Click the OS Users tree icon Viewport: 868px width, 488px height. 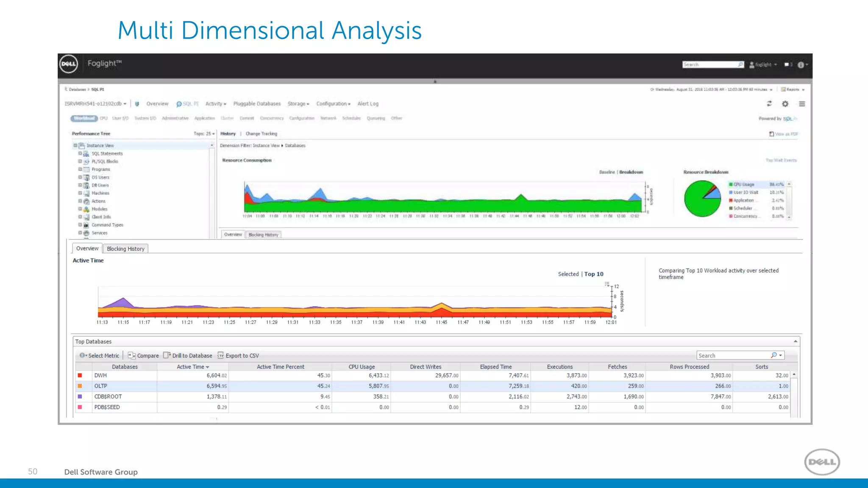point(86,177)
